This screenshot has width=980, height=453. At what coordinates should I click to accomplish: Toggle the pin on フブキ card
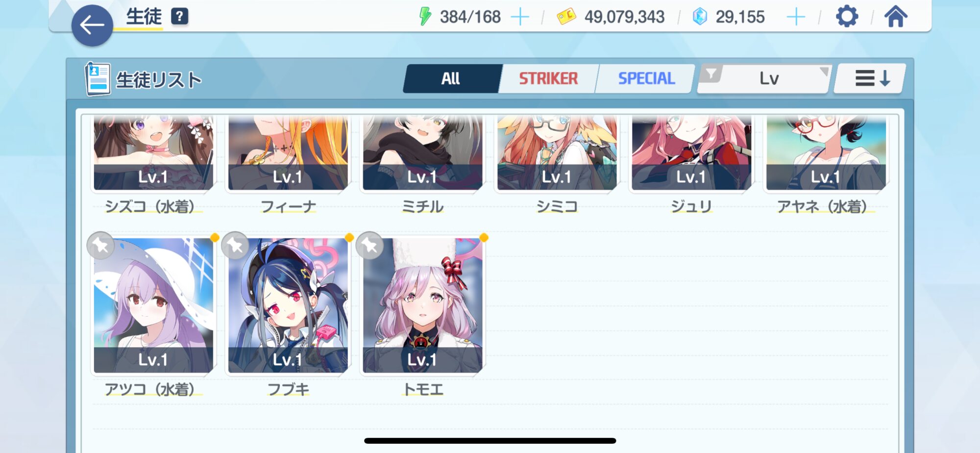[235, 245]
